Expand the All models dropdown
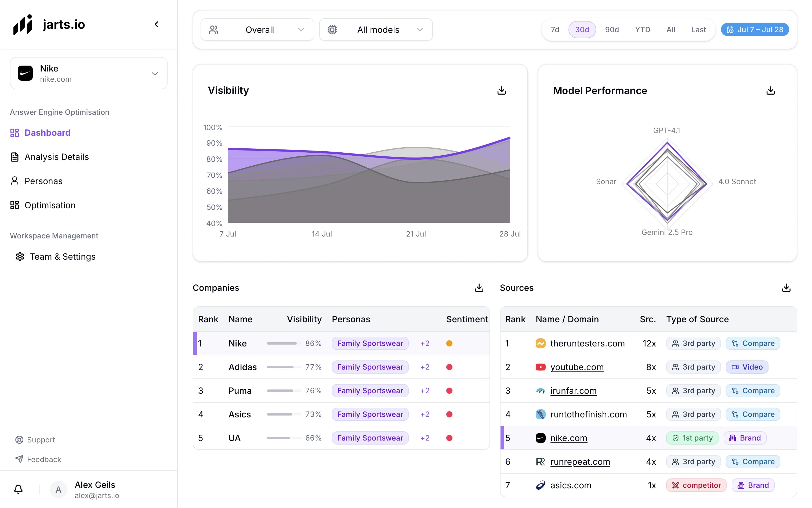Viewport: 812px width, 508px height. (x=376, y=30)
